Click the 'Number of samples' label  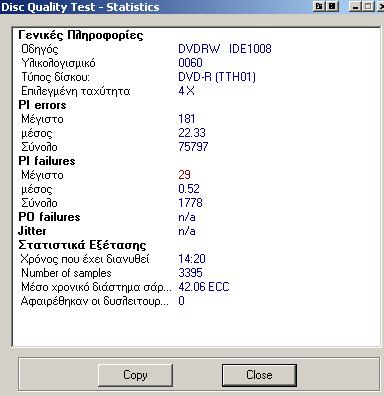click(66, 273)
